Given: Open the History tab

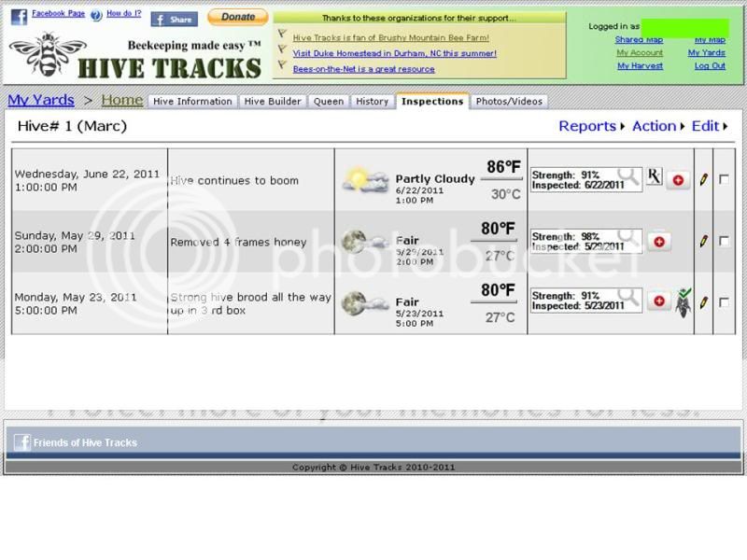Looking at the screenshot, I should (x=372, y=102).
